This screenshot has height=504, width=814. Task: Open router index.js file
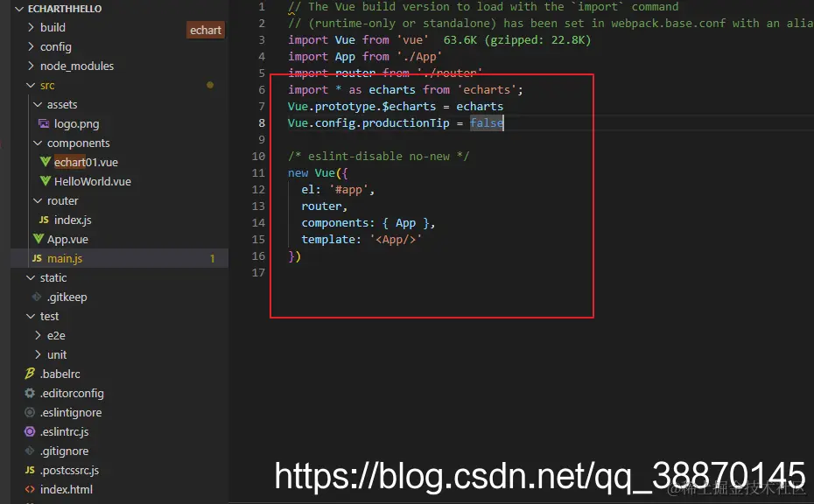73,220
